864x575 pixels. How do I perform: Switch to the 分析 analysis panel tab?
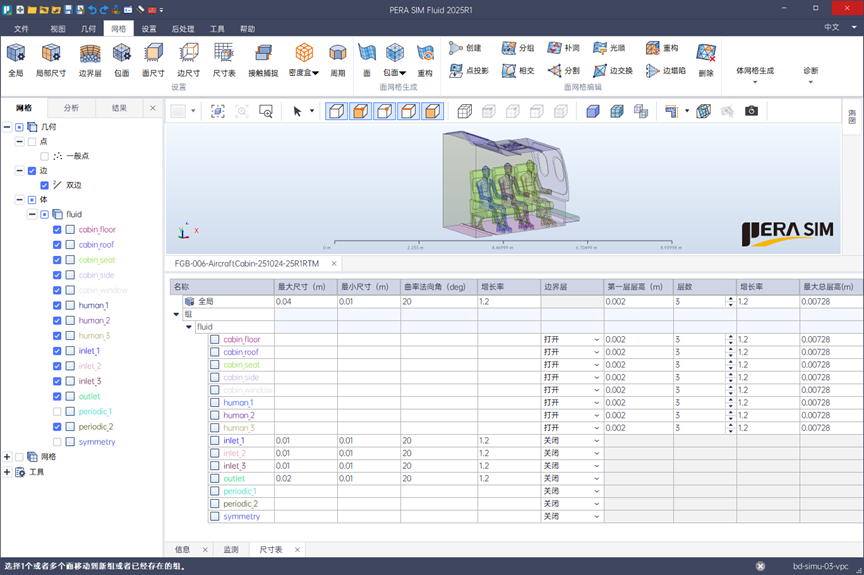(x=71, y=108)
